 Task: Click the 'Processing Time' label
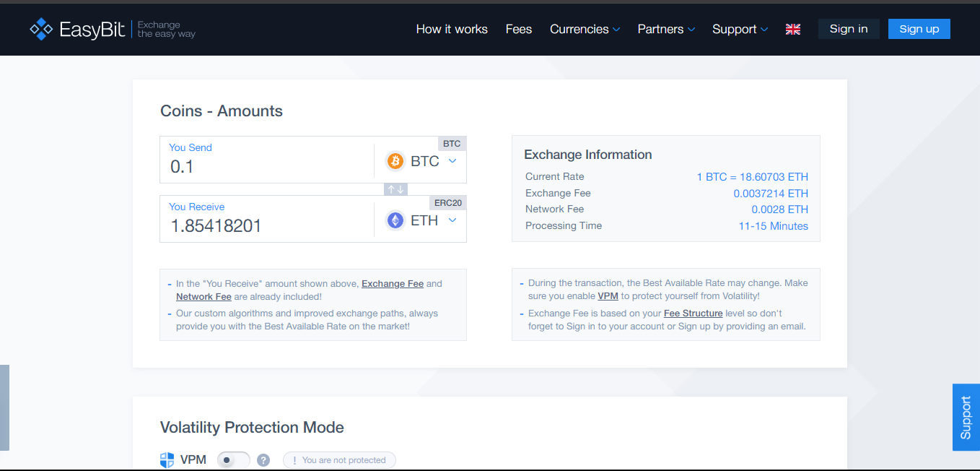click(564, 226)
